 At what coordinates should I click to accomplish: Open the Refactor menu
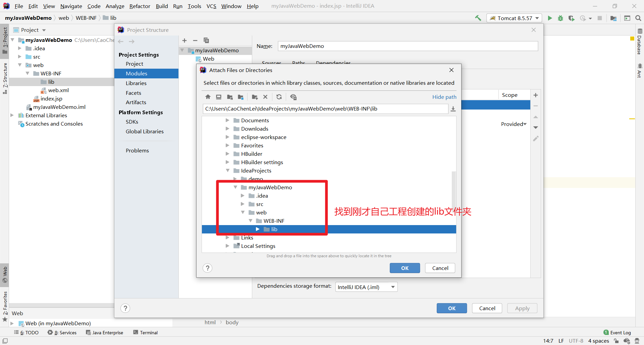(x=140, y=6)
